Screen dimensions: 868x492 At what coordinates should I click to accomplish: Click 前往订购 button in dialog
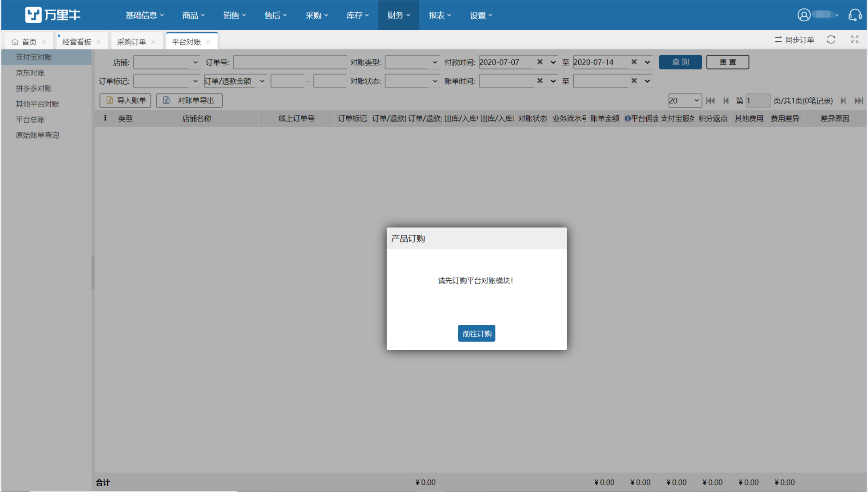476,333
